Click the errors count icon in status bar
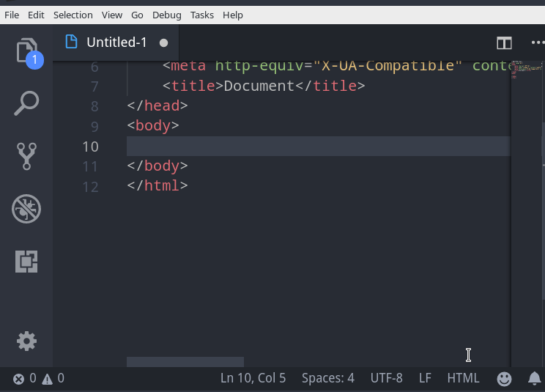The width and height of the screenshot is (545, 392). [x=19, y=379]
